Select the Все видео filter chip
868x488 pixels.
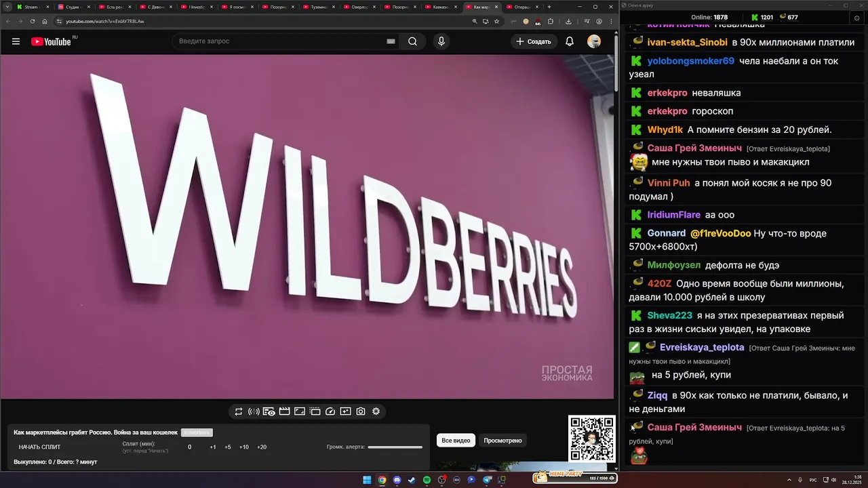click(x=456, y=441)
